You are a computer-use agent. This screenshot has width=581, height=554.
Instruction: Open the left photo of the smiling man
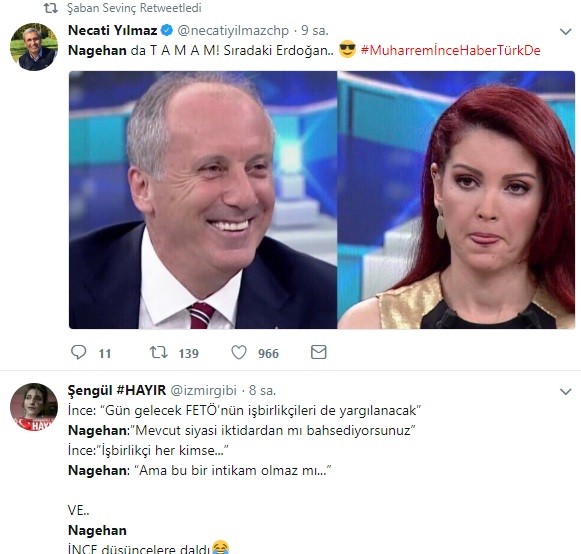(x=203, y=200)
